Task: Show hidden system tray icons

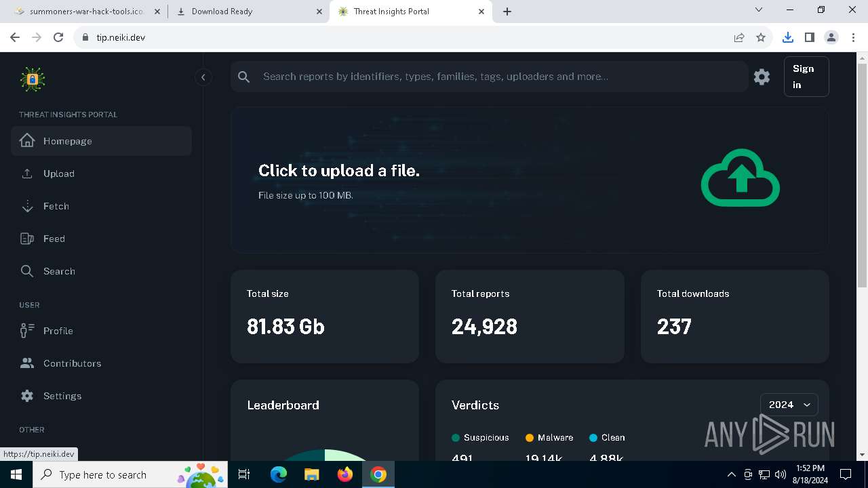Action: coord(732,474)
